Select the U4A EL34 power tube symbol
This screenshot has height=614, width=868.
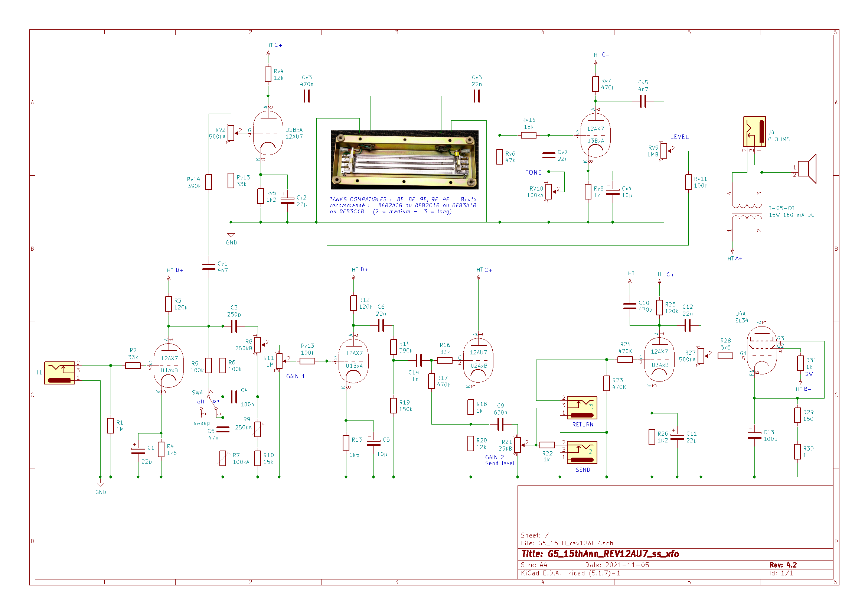(762, 350)
